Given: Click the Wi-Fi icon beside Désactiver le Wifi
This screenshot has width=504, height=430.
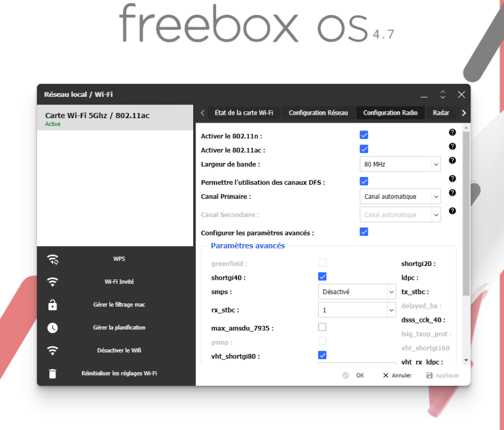Looking at the screenshot, I should pyautogui.click(x=53, y=350).
